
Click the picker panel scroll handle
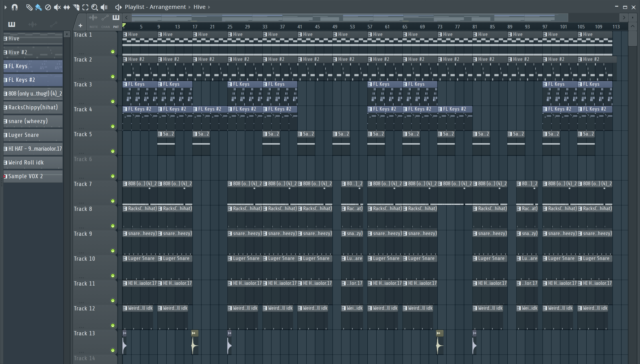coord(66,34)
